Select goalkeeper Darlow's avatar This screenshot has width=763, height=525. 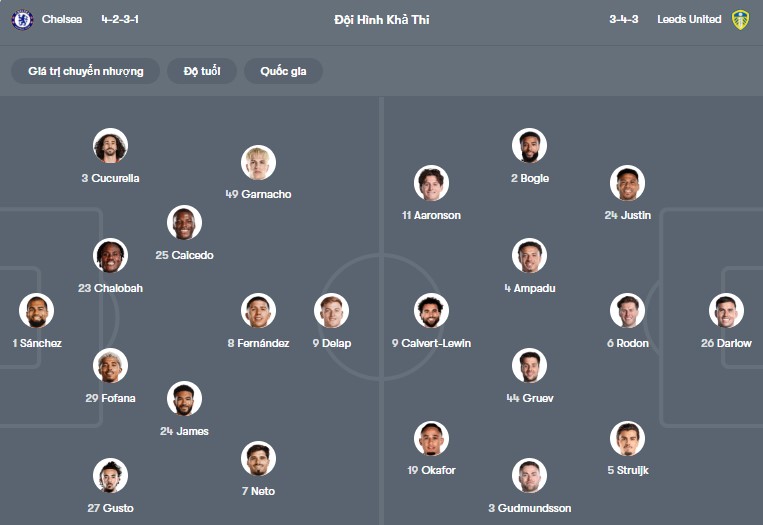tap(727, 311)
